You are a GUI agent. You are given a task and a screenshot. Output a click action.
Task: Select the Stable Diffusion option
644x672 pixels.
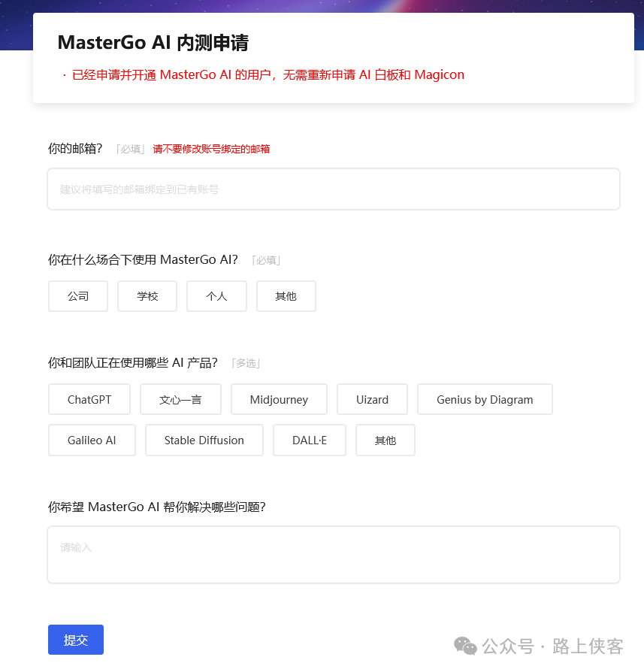click(204, 440)
